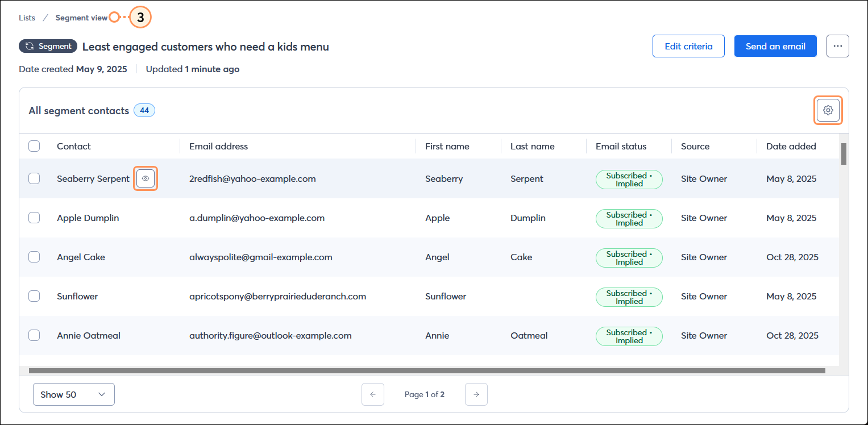868x425 pixels.
Task: Click the contact count badge showing 44
Action: pyautogui.click(x=144, y=110)
